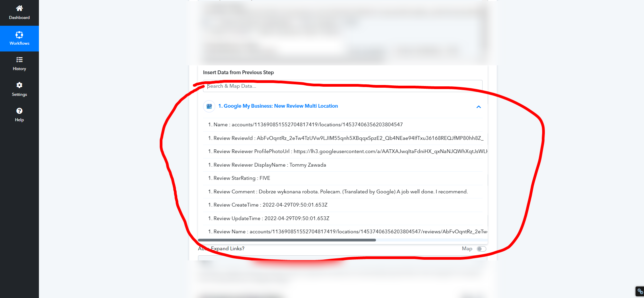
Task: Click the Settings label in sidebar
Action: click(19, 94)
